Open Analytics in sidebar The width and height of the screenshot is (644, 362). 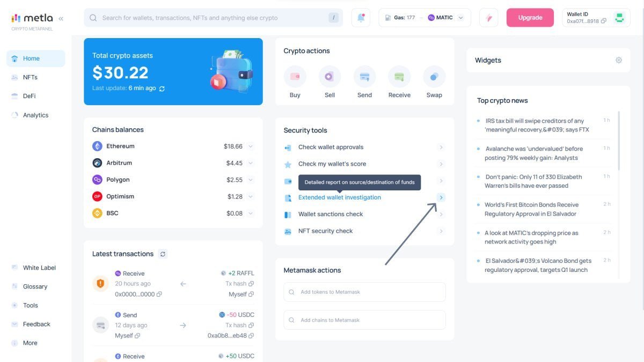(x=35, y=115)
